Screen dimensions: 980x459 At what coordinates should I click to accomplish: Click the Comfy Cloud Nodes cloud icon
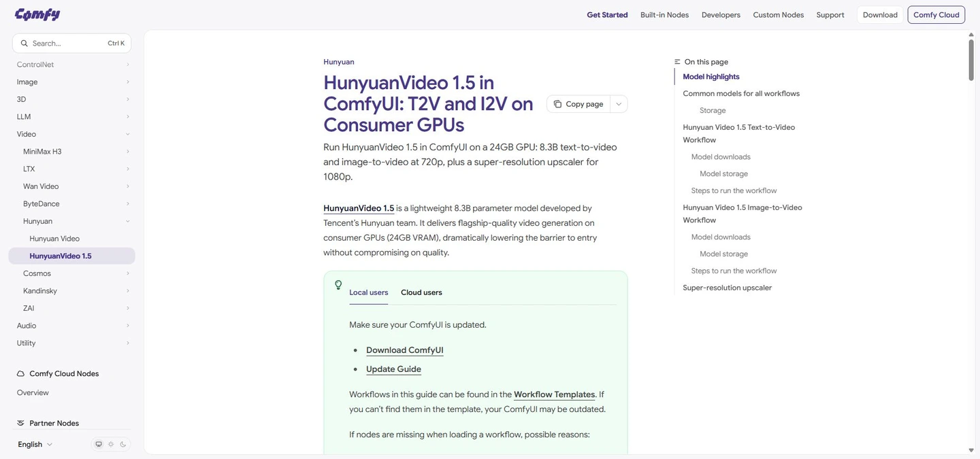pos(20,374)
